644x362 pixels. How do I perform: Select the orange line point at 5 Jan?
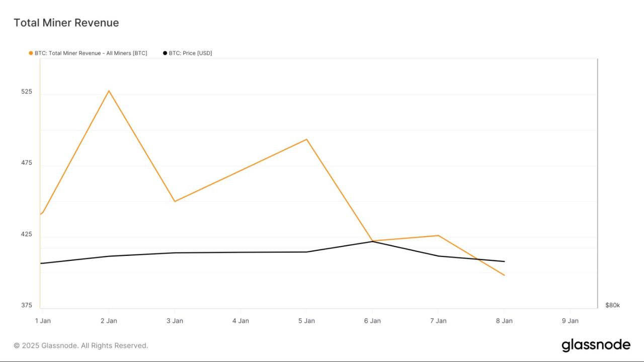(306, 139)
